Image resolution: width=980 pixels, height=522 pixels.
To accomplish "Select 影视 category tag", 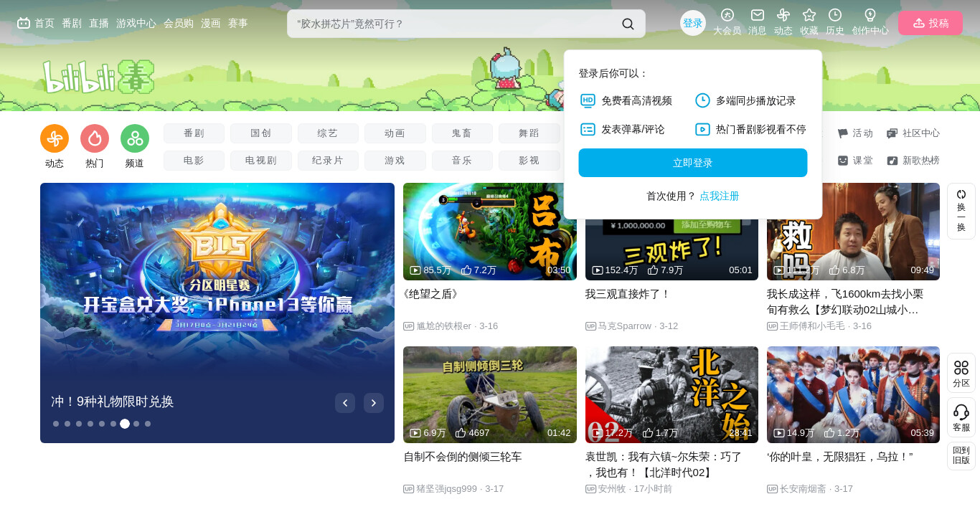I will pos(529,161).
